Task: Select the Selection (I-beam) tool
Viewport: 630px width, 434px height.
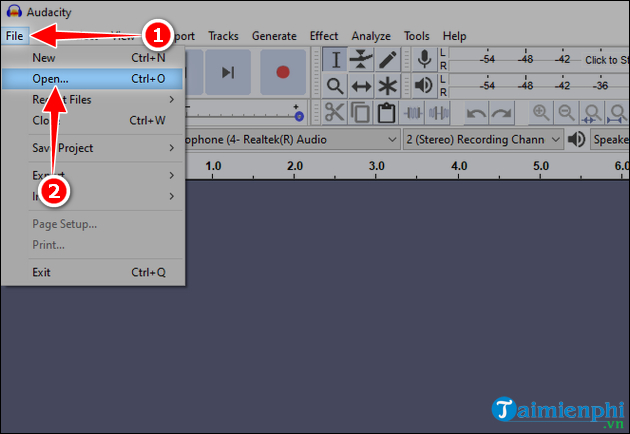Action: click(335, 60)
